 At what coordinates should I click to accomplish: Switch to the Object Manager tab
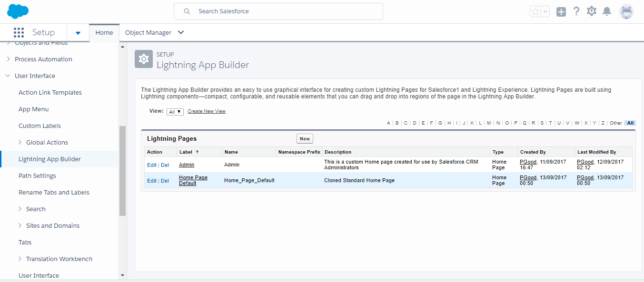pyautogui.click(x=148, y=33)
